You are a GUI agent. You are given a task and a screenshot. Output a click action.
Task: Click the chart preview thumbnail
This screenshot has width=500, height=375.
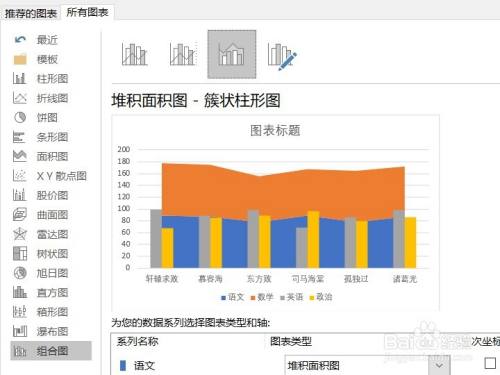(x=275, y=213)
